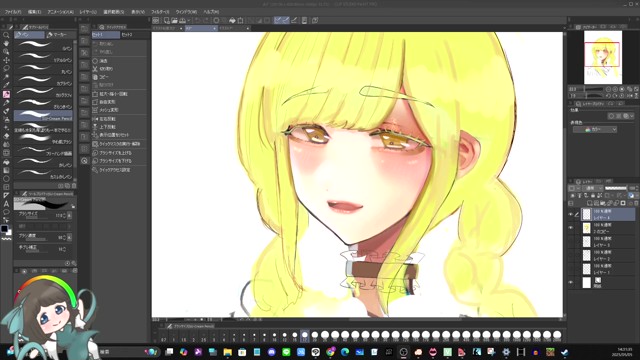The height and width of the screenshot is (360, 640).
Task: Open the ファイル menu
Action: [13, 12]
